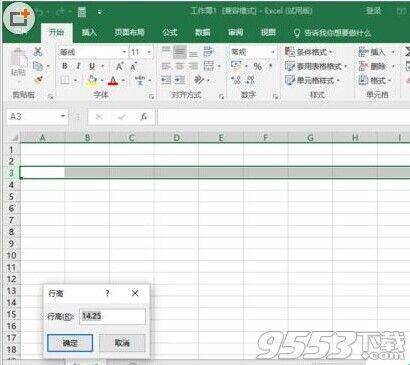Click the row height value field

[113, 316]
